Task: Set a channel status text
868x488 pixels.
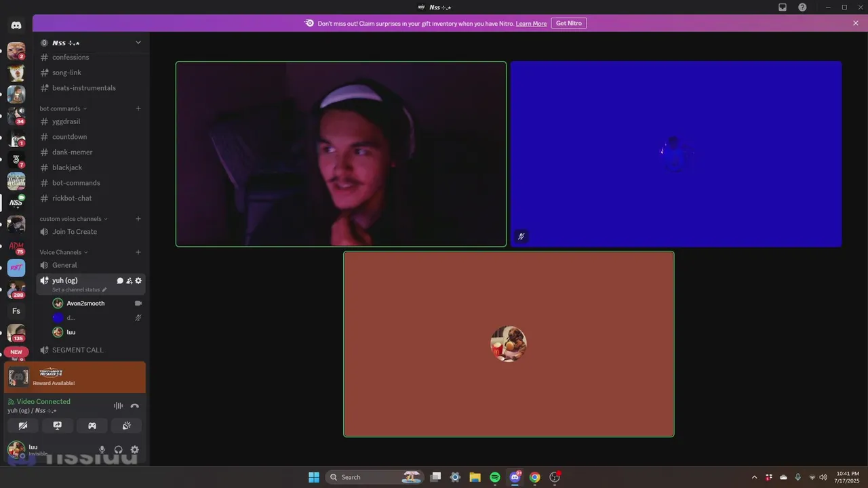Action: pos(79,290)
